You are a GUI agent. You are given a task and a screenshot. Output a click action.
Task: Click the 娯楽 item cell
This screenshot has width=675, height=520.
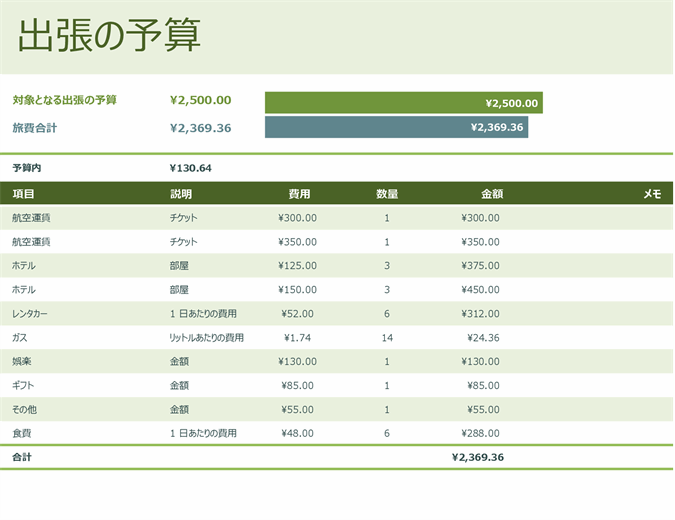21,362
